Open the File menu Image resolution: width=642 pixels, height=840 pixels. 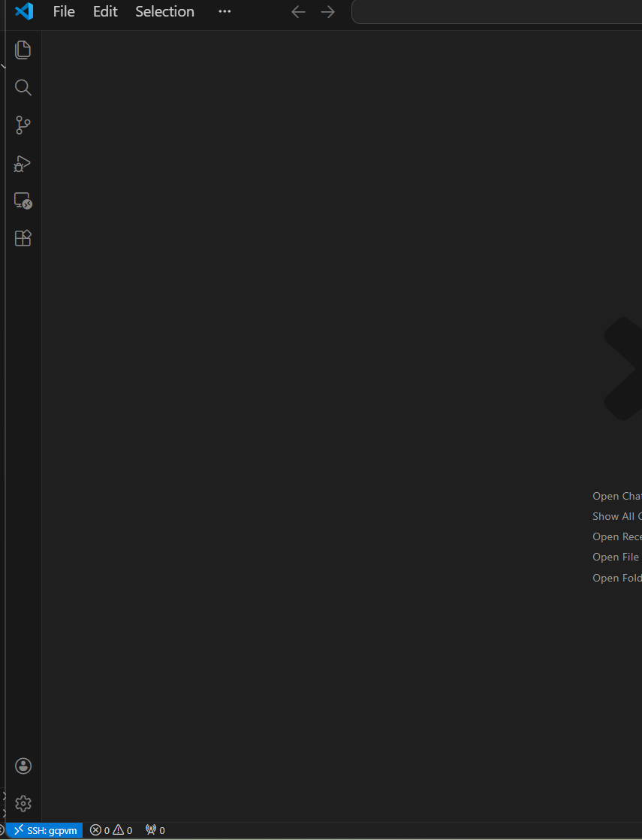click(x=64, y=11)
